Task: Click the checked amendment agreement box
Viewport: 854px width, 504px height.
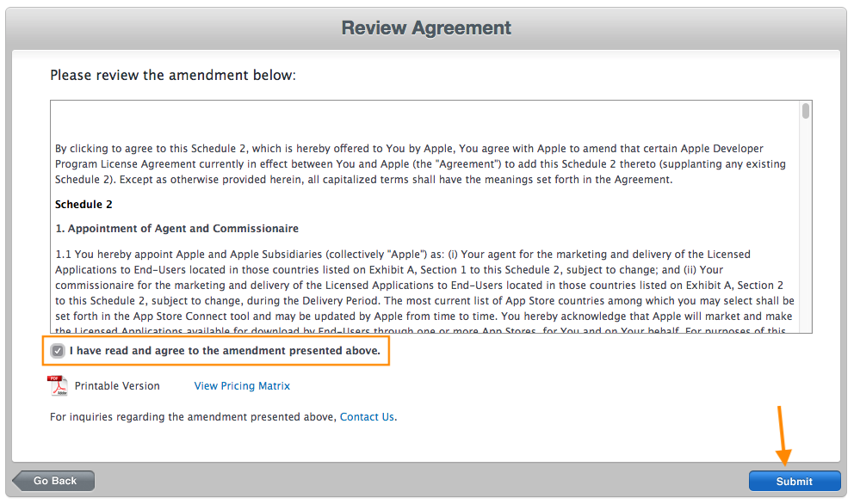Action: pos(58,350)
